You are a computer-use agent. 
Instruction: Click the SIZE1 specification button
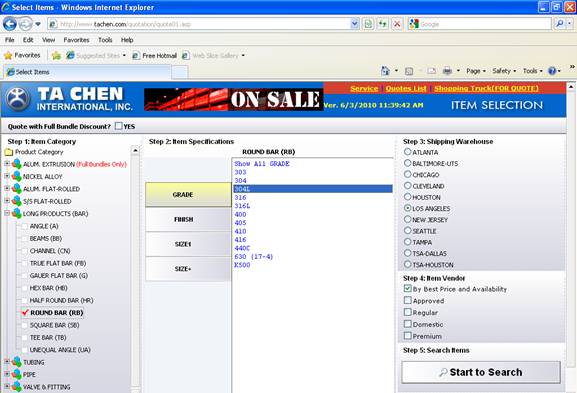[188, 244]
